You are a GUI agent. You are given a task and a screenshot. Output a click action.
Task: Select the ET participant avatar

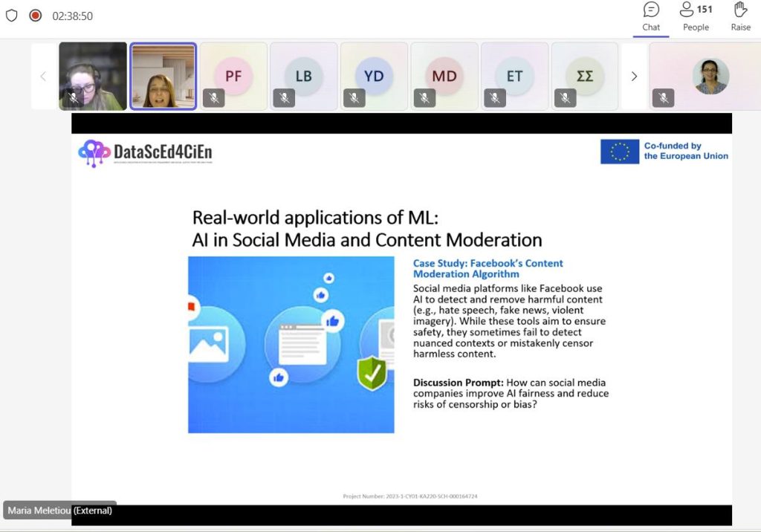click(x=514, y=76)
